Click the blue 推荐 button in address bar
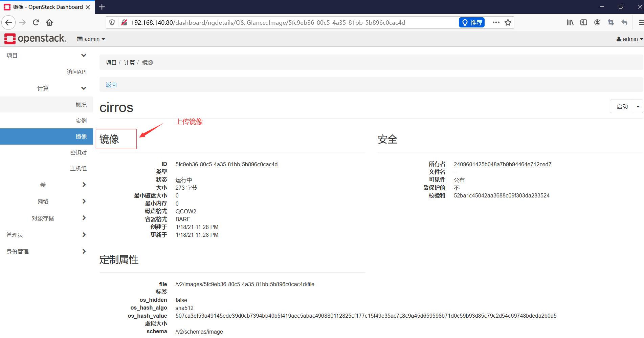Image resolution: width=644 pixels, height=338 pixels. (x=472, y=23)
